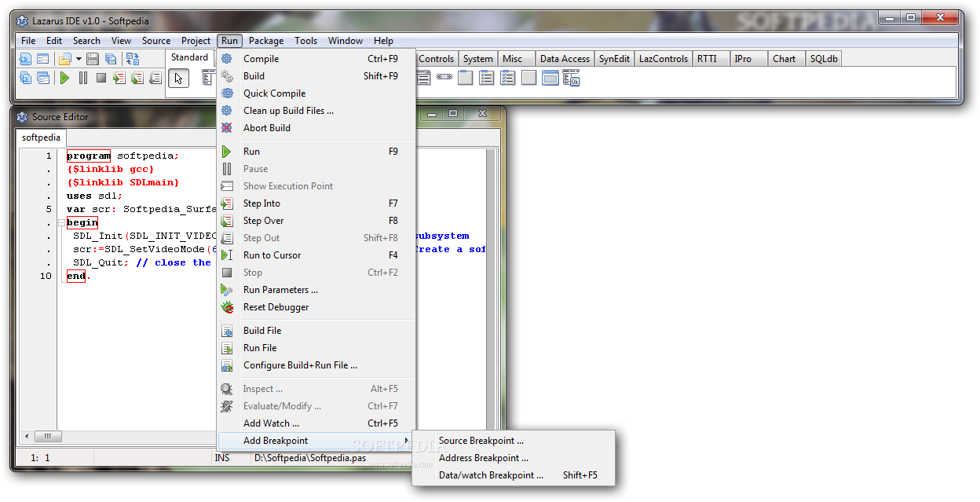The height and width of the screenshot is (502, 980).
Task: Click the Toggle Form/Unit icon
Action: click(133, 59)
